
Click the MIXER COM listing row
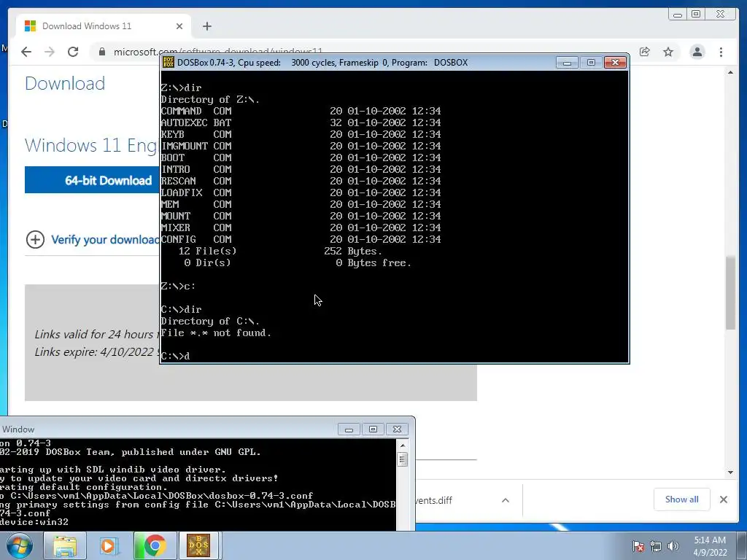[x=301, y=227]
